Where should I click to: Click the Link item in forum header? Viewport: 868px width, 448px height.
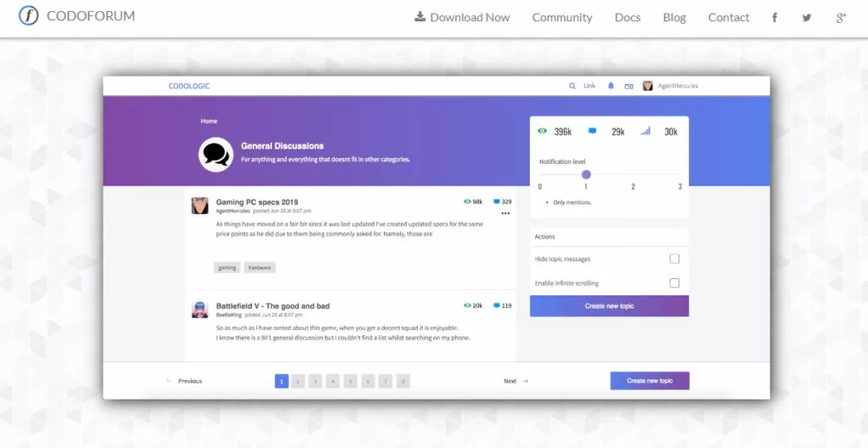point(590,86)
